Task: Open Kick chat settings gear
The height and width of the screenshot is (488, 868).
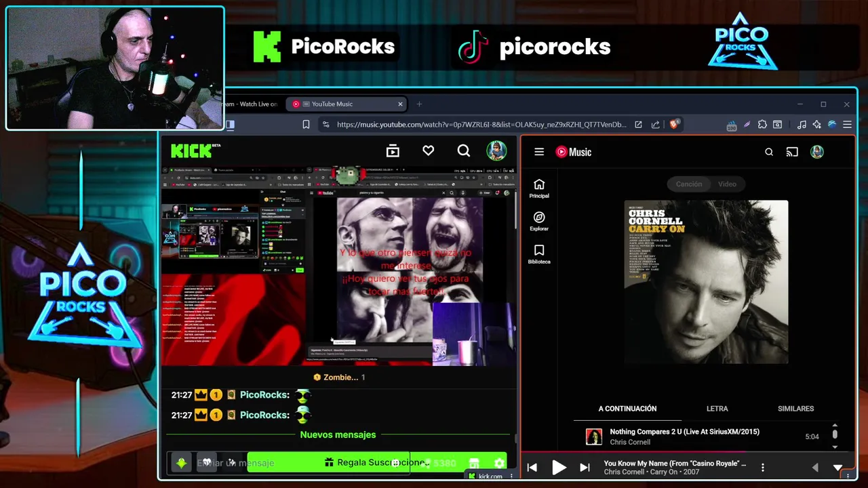Action: click(x=499, y=463)
